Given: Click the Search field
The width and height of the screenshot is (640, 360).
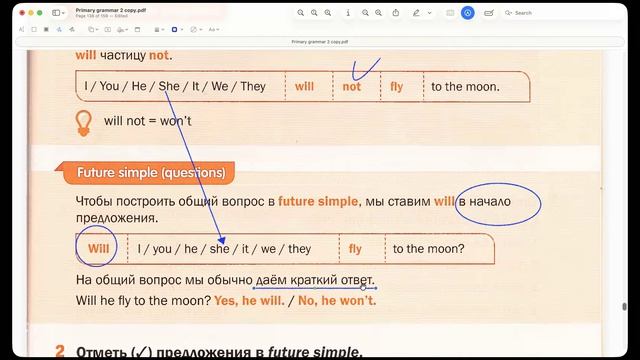Looking at the screenshot, I should point(563,13).
